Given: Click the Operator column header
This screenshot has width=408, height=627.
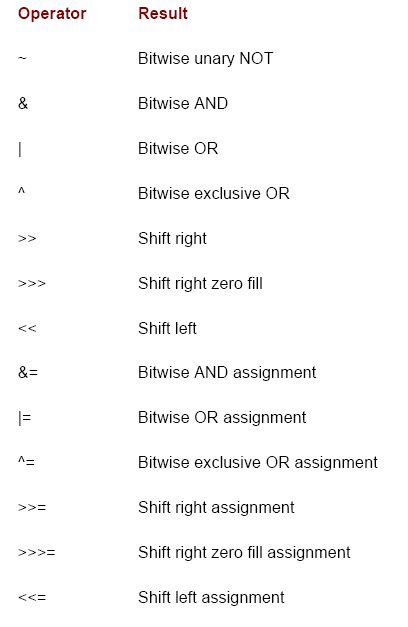Looking at the screenshot, I should pos(52,14).
